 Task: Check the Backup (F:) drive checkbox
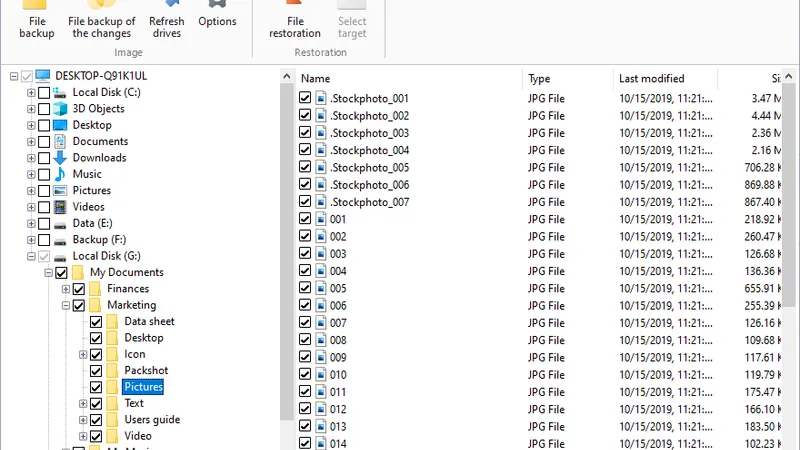44,240
